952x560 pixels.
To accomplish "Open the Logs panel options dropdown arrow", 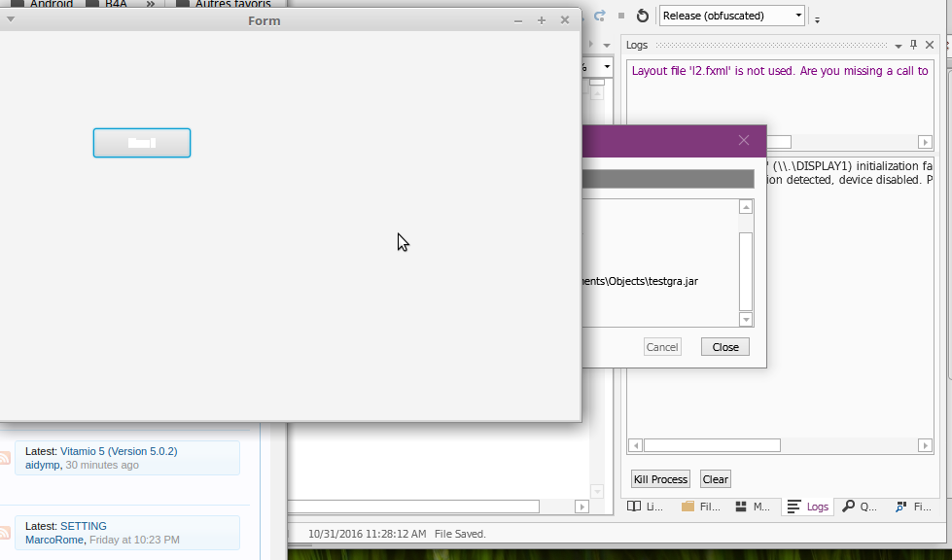I will point(898,46).
